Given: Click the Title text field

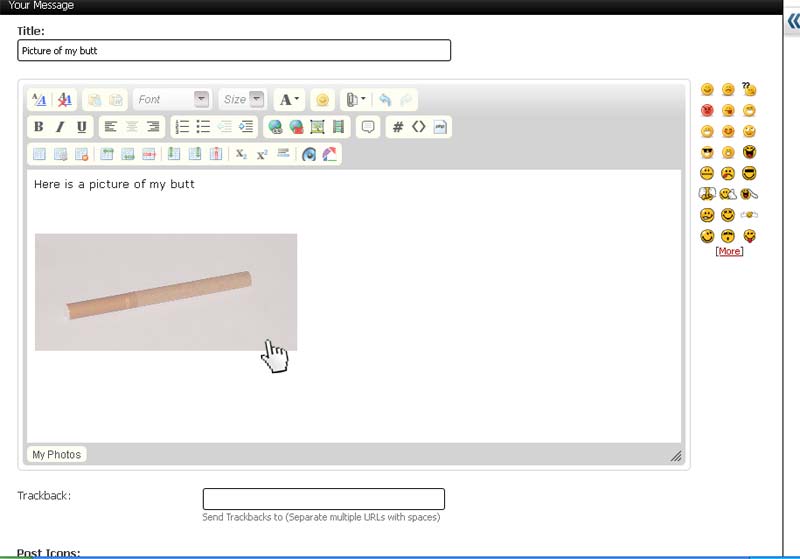Looking at the screenshot, I should click(x=234, y=50).
